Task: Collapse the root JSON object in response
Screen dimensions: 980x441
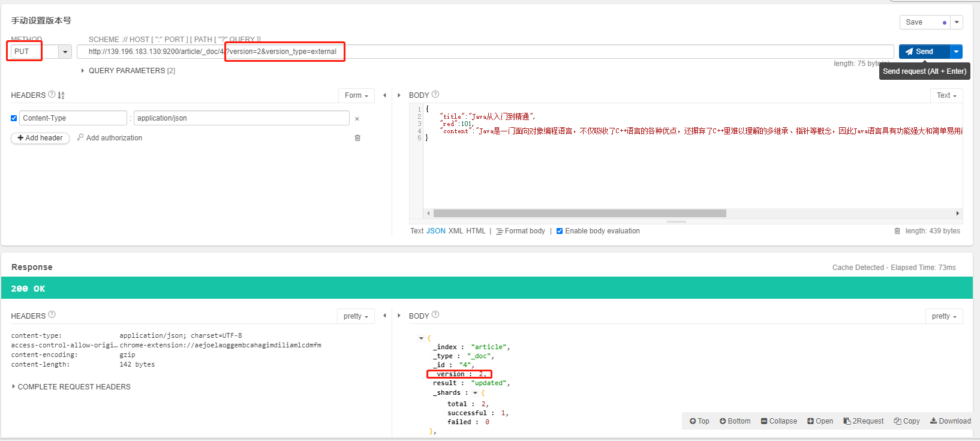Action: pos(421,338)
